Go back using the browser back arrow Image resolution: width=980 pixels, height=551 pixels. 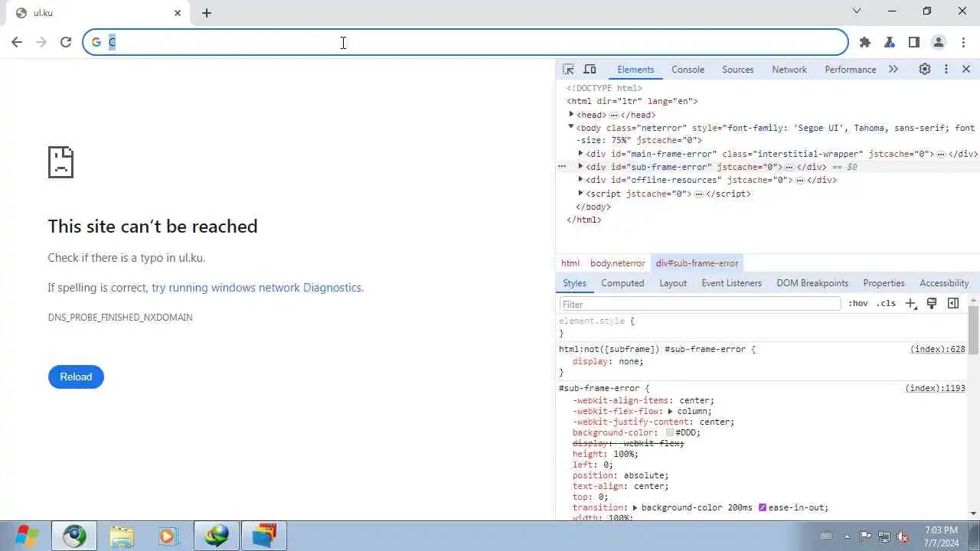[x=17, y=42]
